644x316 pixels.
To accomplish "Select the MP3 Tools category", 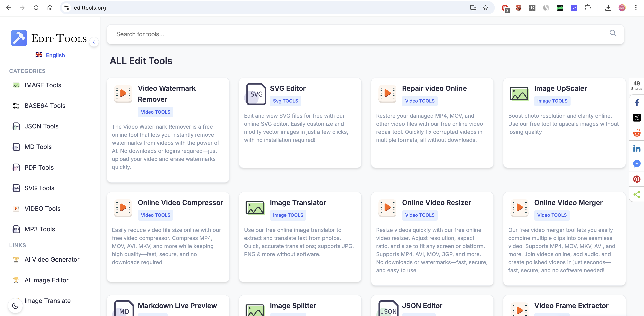I will pos(40,229).
